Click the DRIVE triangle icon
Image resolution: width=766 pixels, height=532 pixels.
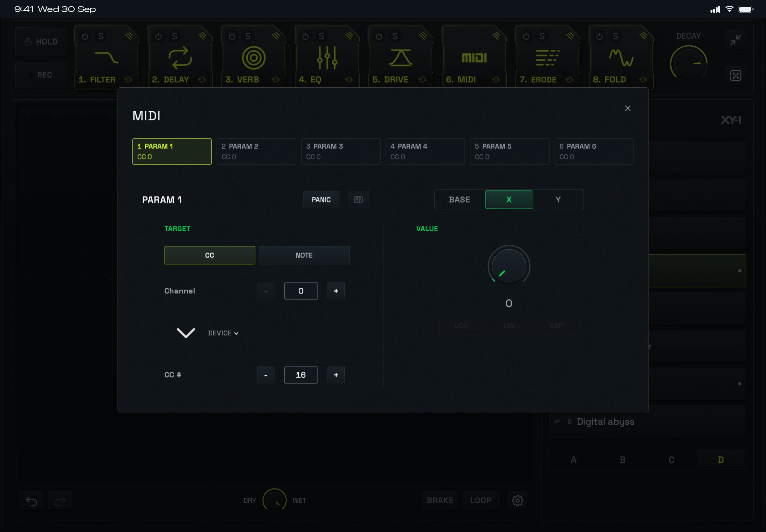(401, 58)
